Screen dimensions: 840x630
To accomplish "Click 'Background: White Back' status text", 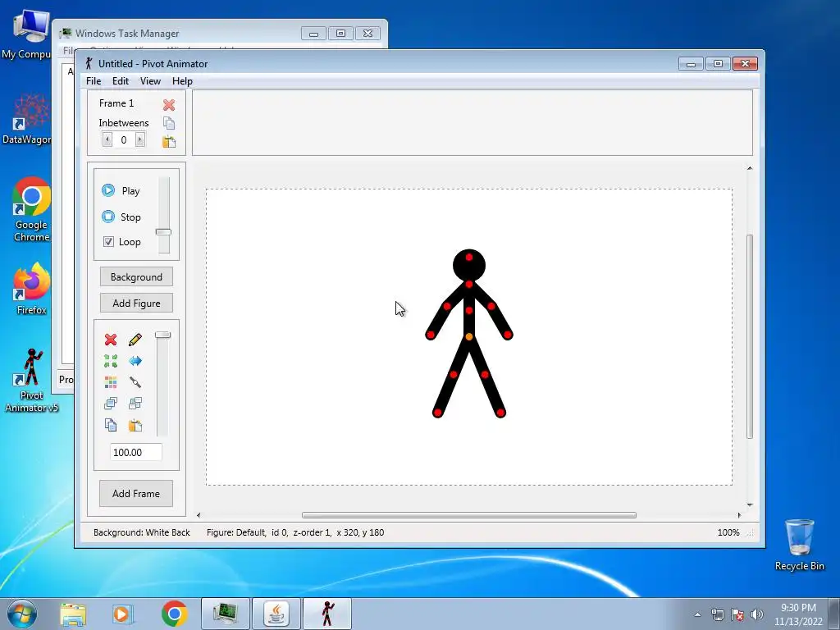I will [x=142, y=532].
